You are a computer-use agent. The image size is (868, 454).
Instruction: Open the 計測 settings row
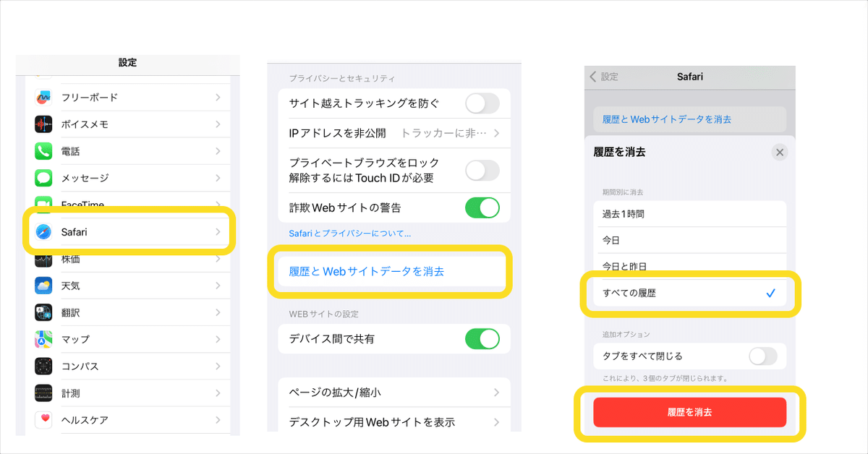128,393
